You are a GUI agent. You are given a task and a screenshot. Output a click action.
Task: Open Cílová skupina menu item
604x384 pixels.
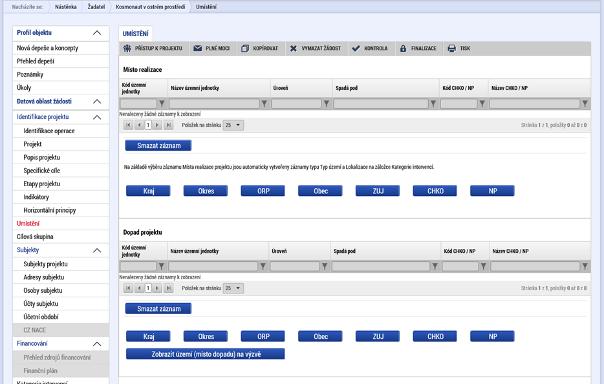[x=35, y=236]
